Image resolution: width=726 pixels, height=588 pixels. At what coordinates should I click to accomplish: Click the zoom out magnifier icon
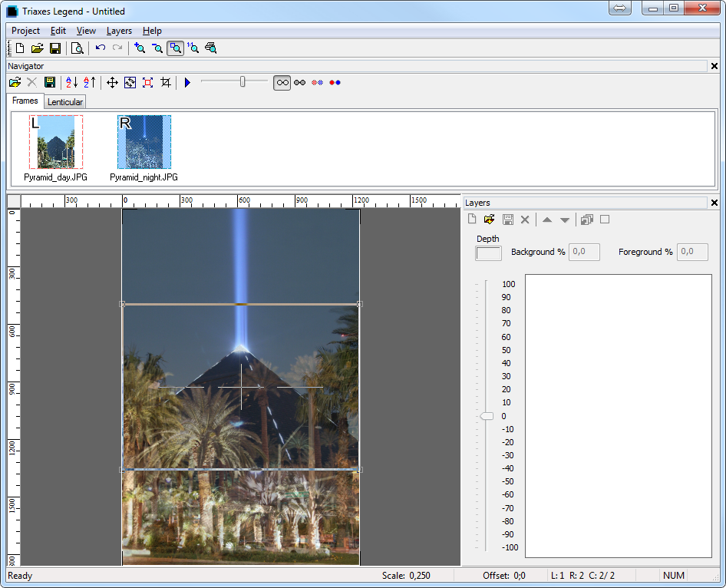tap(157, 48)
